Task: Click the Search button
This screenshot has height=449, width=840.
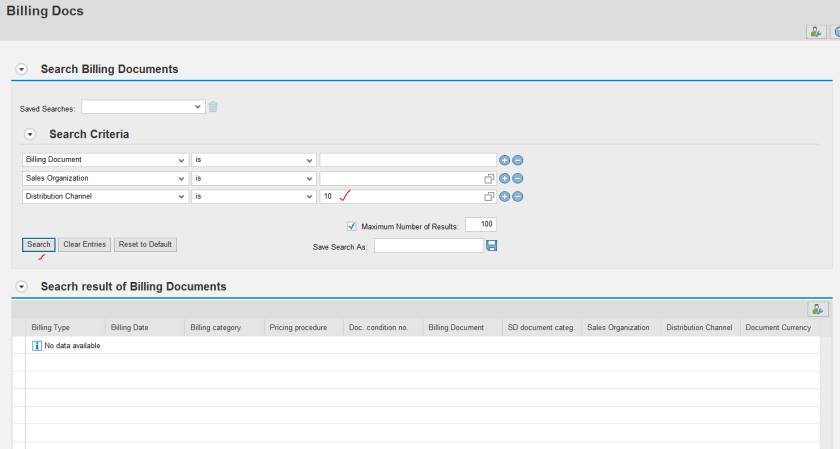Action: (x=39, y=244)
